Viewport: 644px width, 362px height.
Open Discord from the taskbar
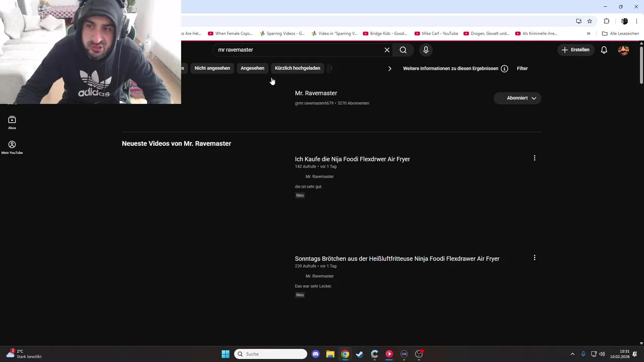coord(315,354)
